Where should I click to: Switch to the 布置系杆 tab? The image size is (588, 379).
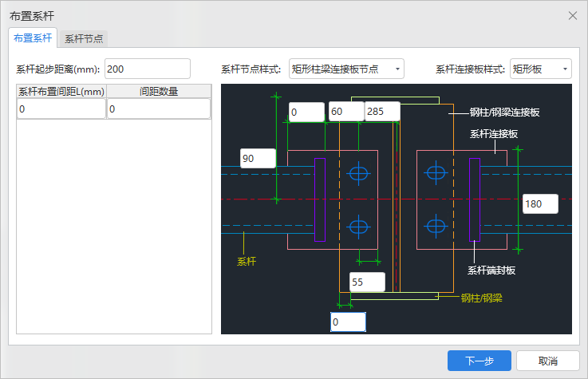pyautogui.click(x=33, y=38)
